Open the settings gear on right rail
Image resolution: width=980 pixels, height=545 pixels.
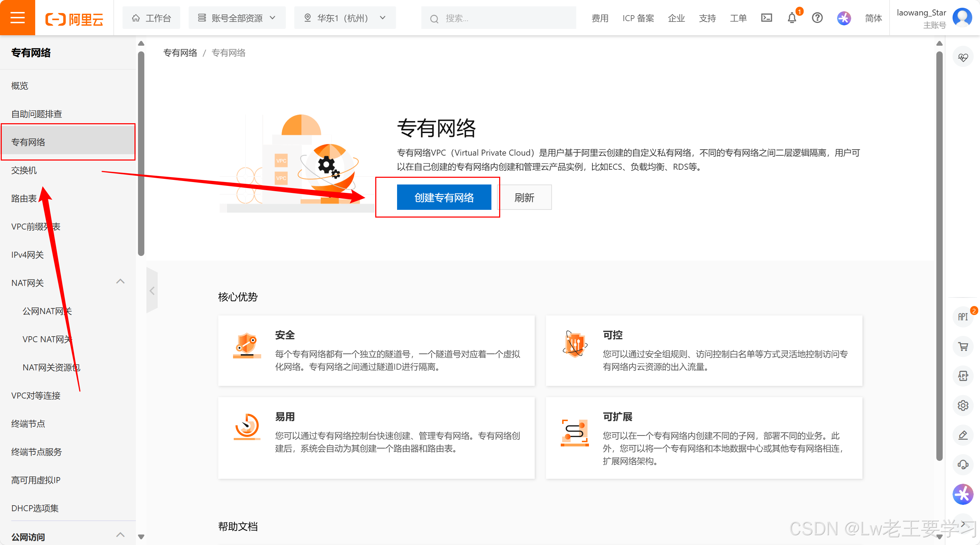pyautogui.click(x=962, y=405)
